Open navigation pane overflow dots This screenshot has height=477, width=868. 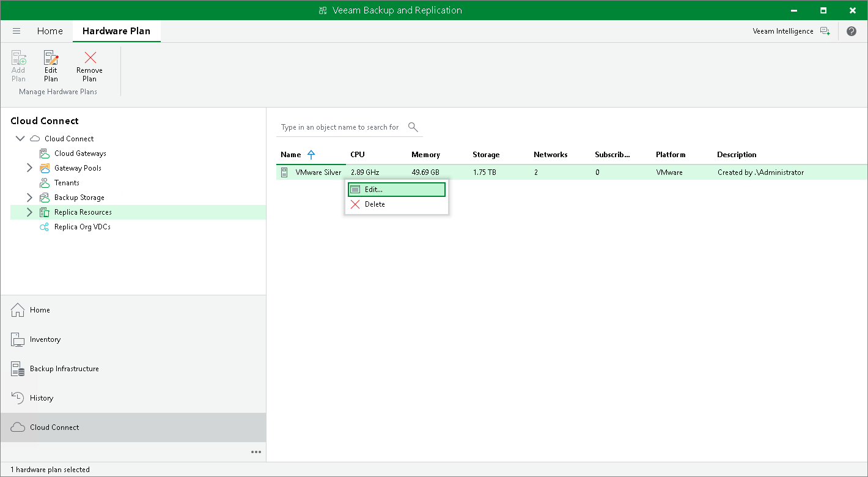256,452
